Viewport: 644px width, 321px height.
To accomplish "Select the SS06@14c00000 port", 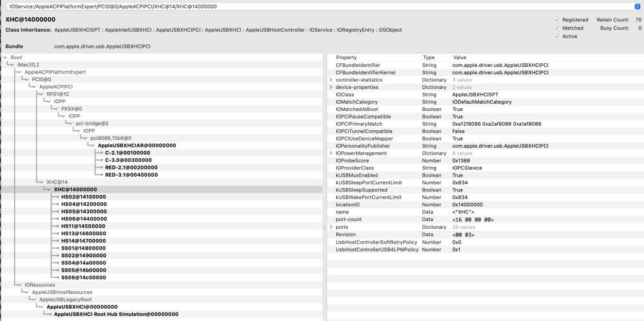I will coord(84,277).
